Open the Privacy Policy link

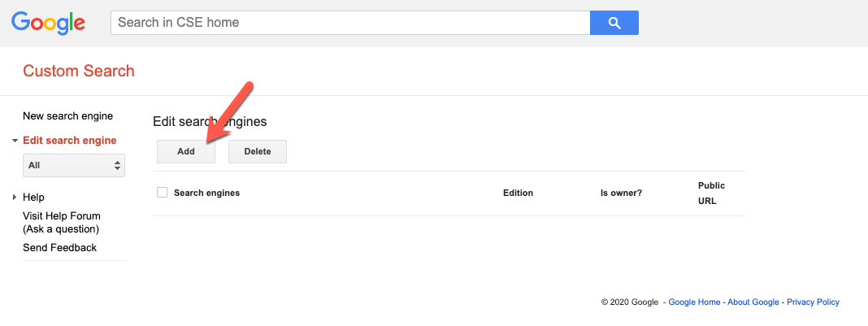[813, 302]
